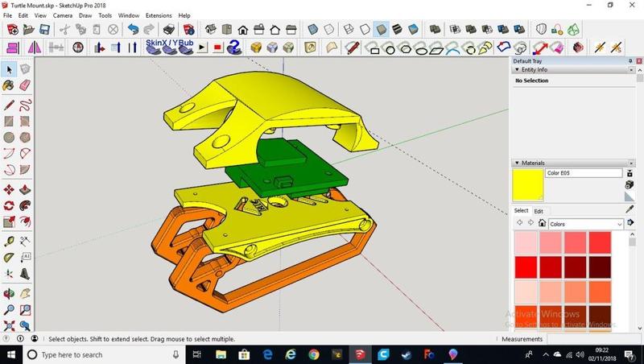Activate the Move tool
The image size is (644, 364).
pos(9,189)
